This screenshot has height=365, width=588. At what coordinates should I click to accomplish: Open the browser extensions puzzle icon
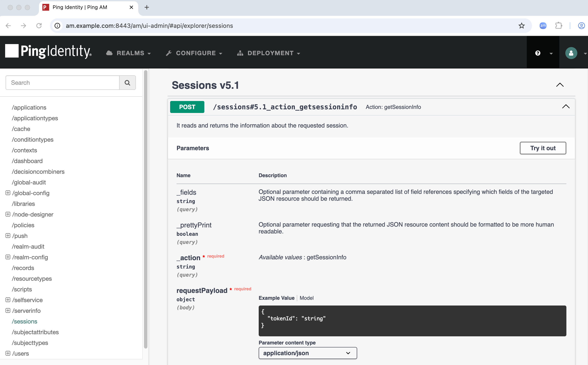tap(558, 26)
